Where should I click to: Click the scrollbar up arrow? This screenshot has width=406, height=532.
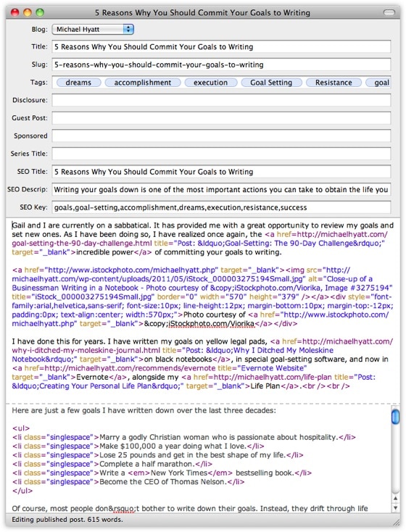pyautogui.click(x=395, y=499)
